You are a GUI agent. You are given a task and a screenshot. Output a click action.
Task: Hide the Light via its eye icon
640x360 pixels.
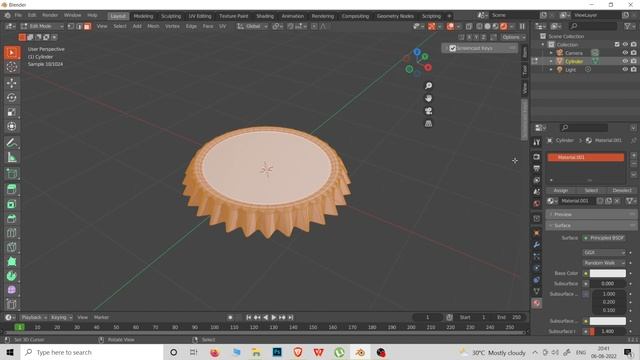625,69
